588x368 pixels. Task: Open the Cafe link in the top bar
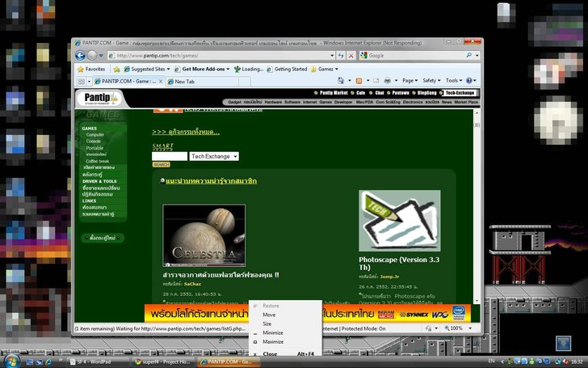(361, 93)
